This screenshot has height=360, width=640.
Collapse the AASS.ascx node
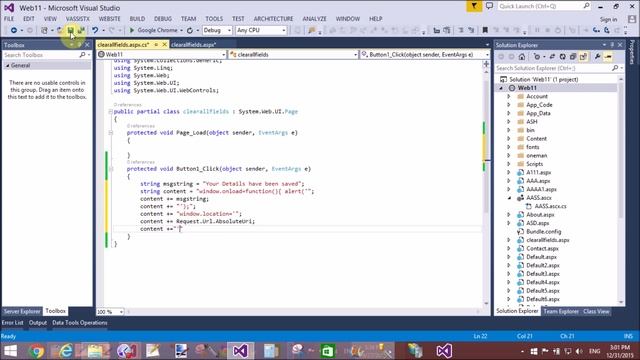click(509, 198)
